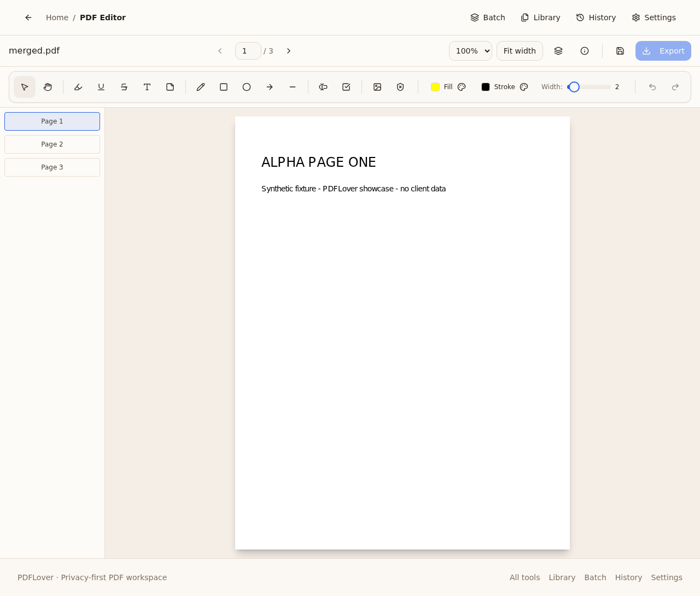The height and width of the screenshot is (596, 700).
Task: Select the circle shape tool
Action: pos(247,87)
